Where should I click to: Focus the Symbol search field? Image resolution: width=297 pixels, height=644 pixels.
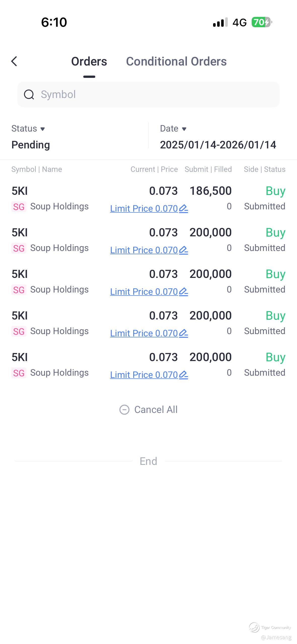(151, 94)
